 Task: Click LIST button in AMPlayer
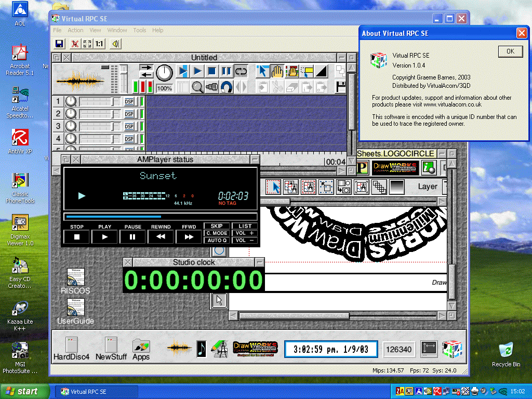[245, 226]
